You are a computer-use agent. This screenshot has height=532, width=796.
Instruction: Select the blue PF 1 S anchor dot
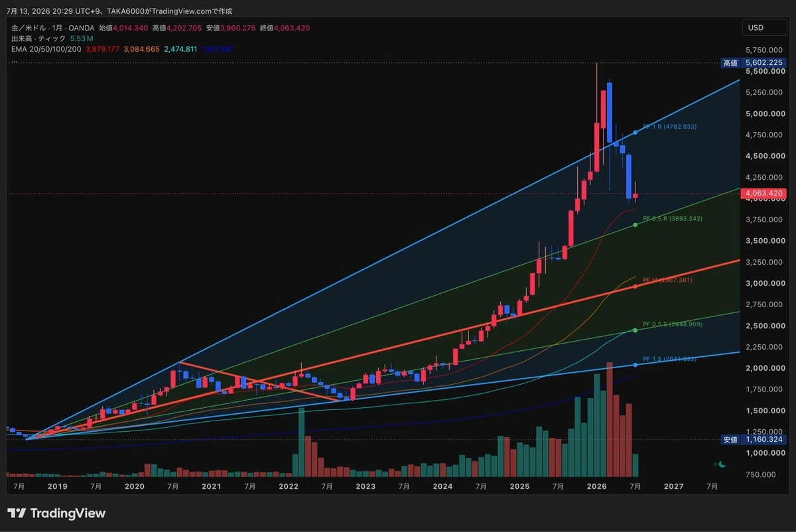click(x=635, y=365)
